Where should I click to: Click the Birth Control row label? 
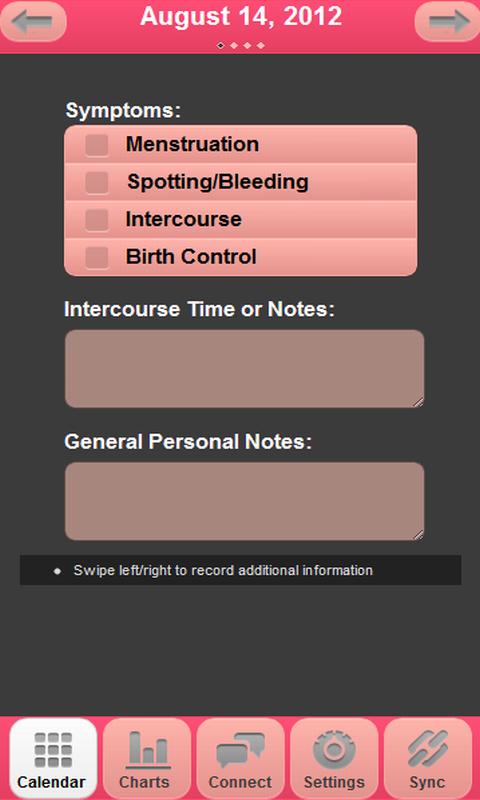point(191,257)
